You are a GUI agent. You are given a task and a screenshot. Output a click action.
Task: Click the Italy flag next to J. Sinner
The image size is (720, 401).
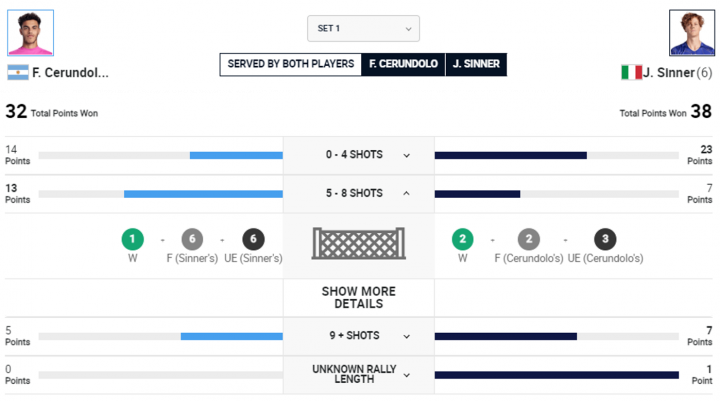point(631,72)
